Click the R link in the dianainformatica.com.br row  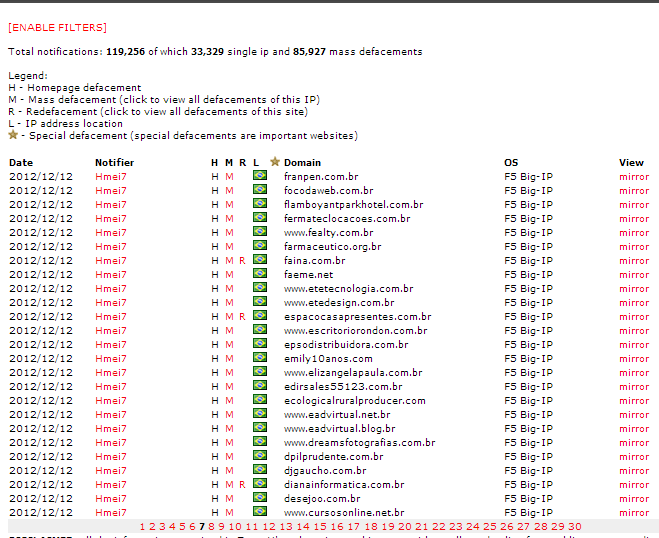pos(242,485)
